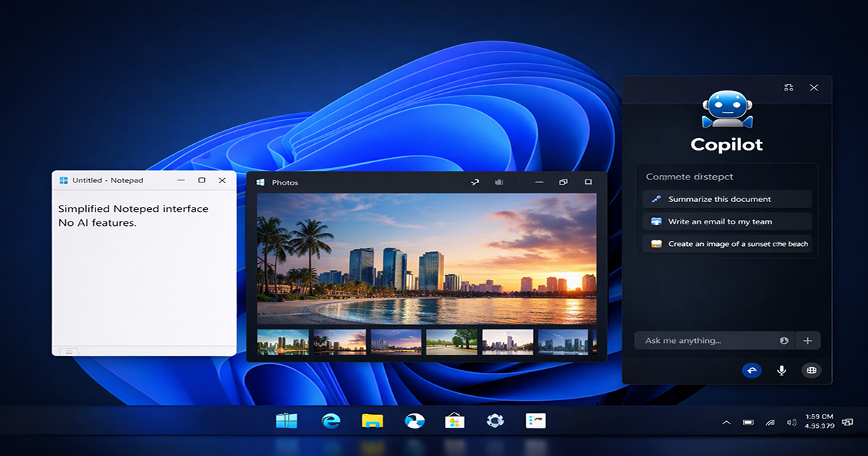
Task: Click the blue send arrow in Copilot
Action: click(x=752, y=371)
